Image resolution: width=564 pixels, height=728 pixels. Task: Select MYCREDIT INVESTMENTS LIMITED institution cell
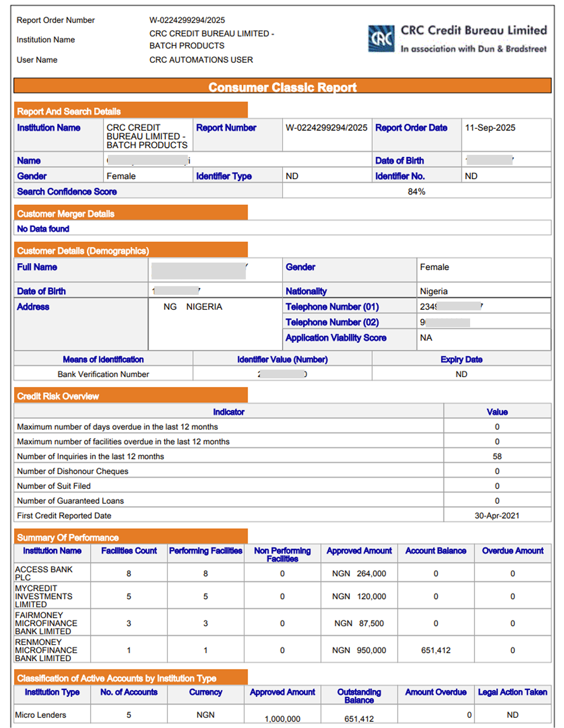tap(44, 596)
